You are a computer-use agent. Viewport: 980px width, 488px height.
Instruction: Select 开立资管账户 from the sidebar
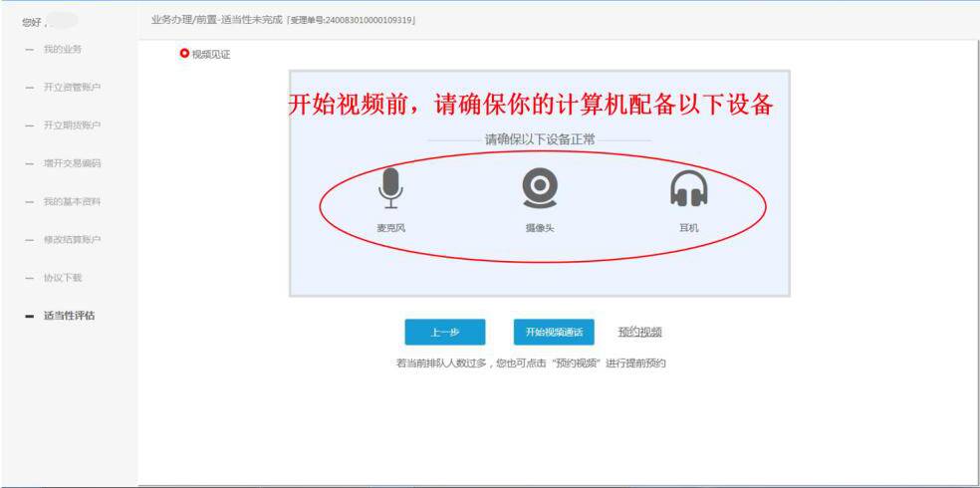tap(72, 87)
